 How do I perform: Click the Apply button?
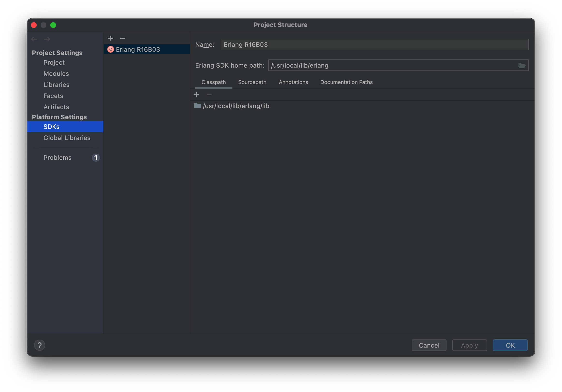pos(469,345)
